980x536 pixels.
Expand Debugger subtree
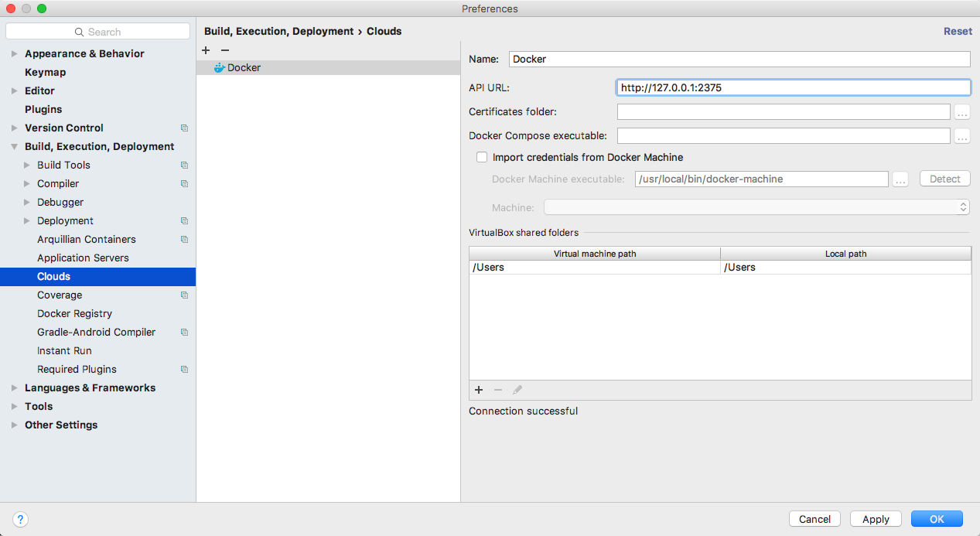[27, 202]
